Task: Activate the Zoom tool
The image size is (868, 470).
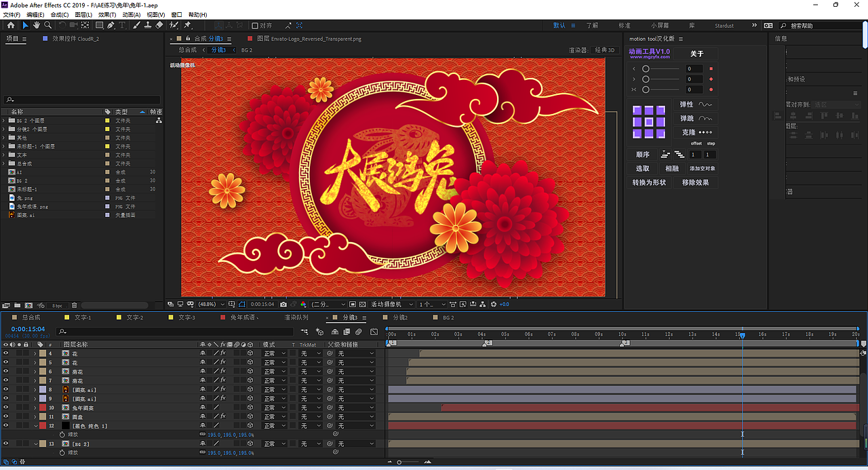Action: click(47, 26)
